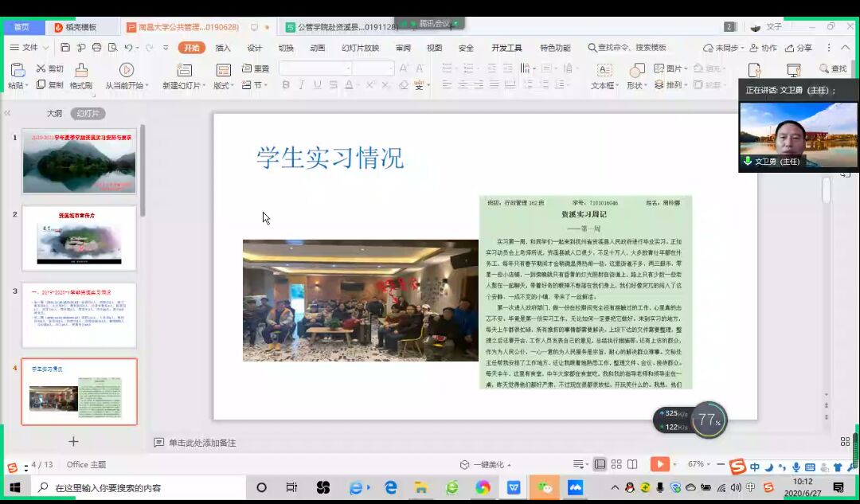
Task: Open WPS Office from the taskbar
Action: point(514,487)
